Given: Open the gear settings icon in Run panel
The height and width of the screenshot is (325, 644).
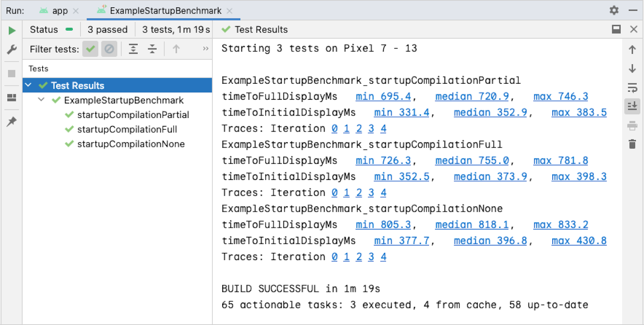Looking at the screenshot, I should tap(614, 10).
